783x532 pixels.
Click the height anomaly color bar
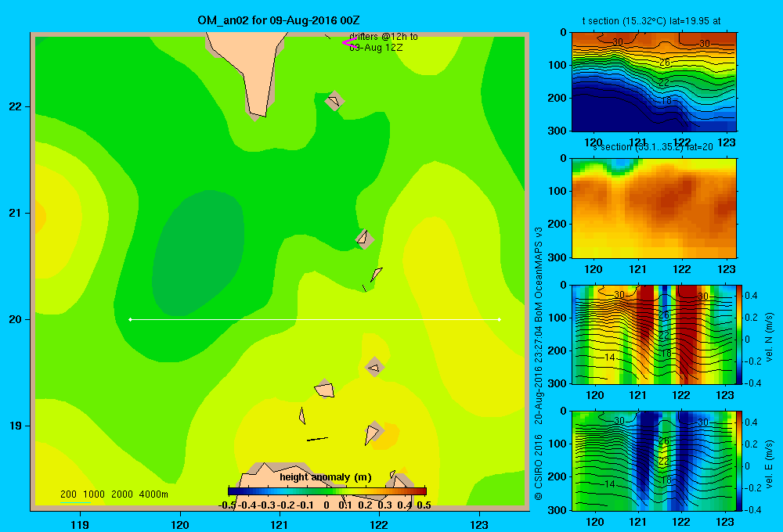(x=327, y=491)
